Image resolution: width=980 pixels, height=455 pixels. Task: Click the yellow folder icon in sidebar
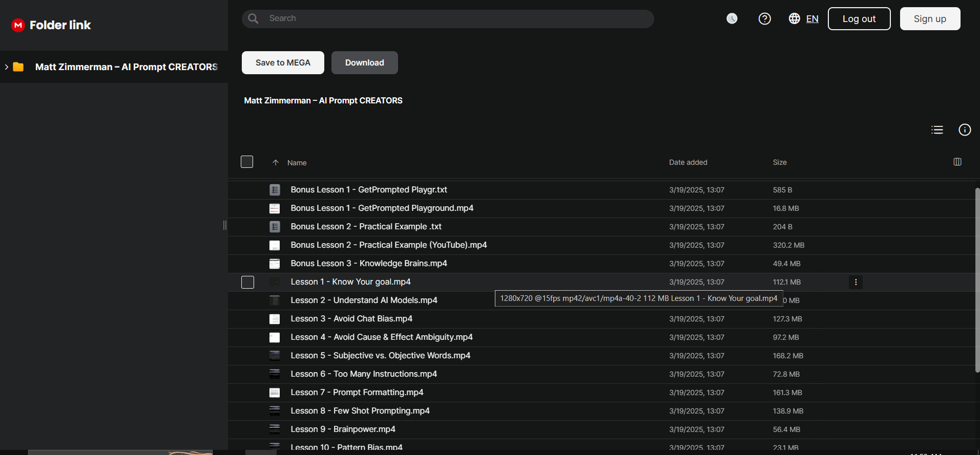pos(18,67)
